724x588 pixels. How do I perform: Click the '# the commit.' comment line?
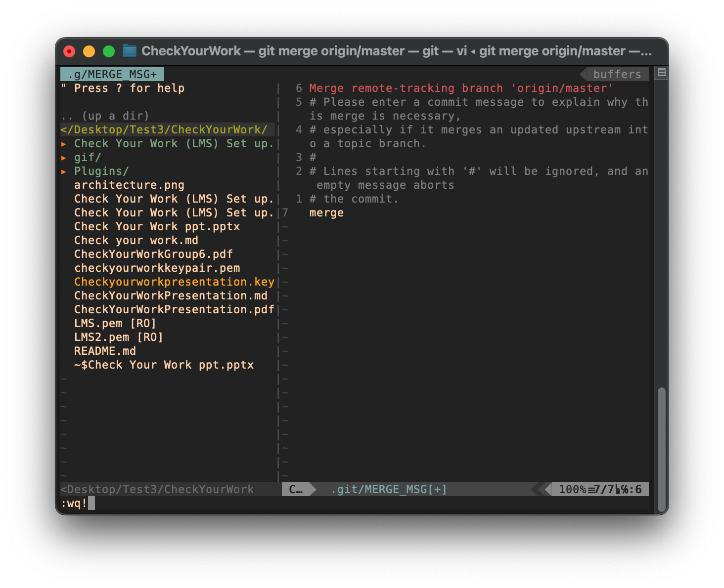[x=354, y=199]
